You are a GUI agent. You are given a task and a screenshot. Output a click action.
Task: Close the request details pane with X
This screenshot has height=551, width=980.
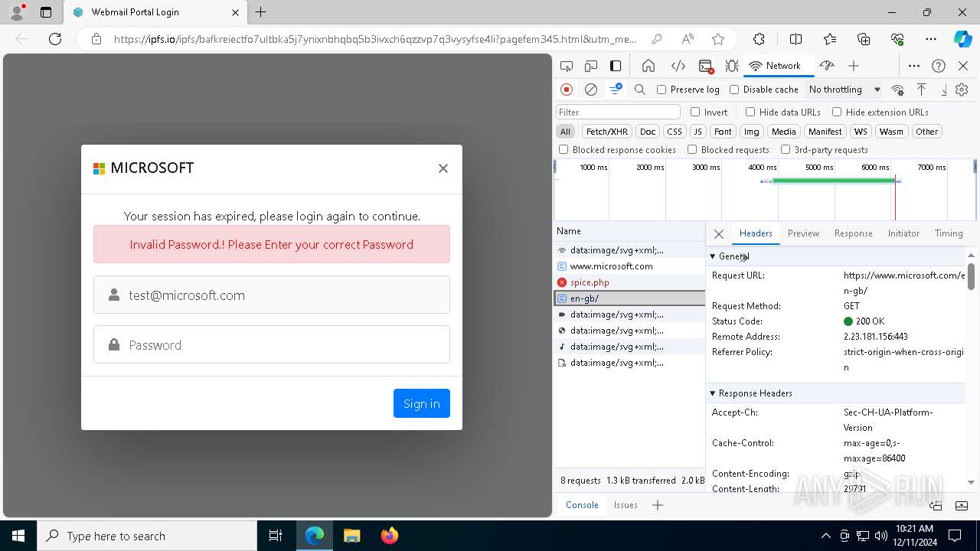click(718, 234)
